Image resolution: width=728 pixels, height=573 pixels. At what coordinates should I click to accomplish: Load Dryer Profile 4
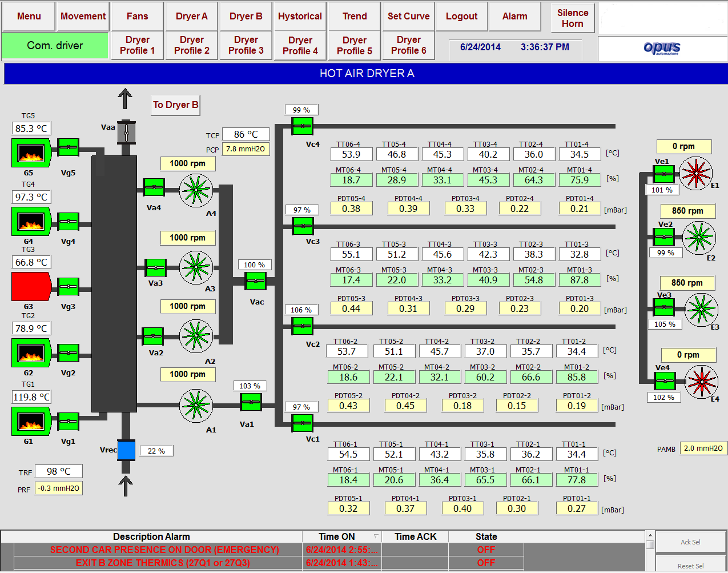[x=300, y=45]
